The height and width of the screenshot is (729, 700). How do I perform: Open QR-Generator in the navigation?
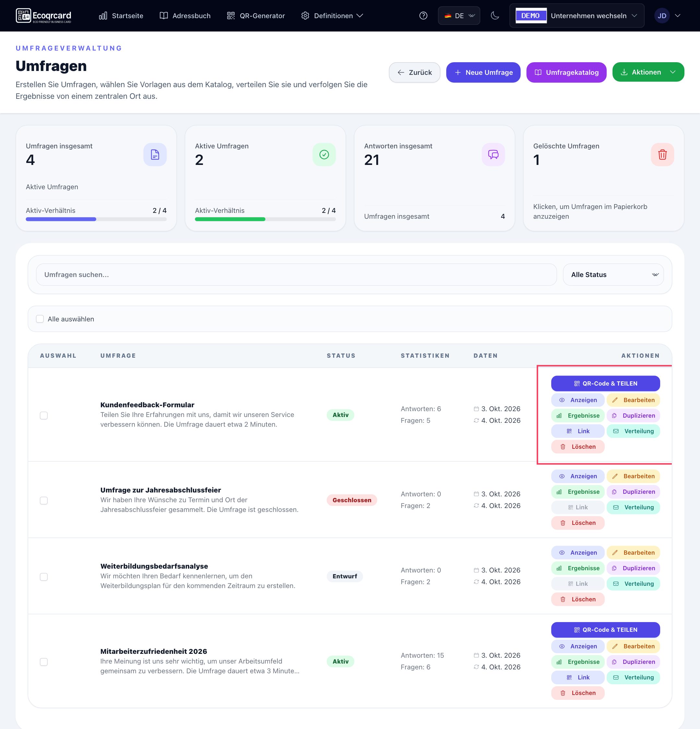tap(256, 16)
